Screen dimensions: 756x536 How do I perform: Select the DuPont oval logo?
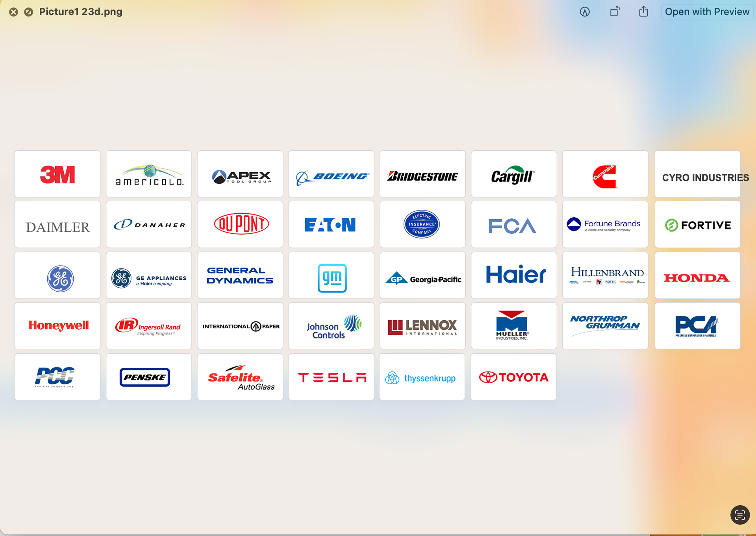point(241,224)
